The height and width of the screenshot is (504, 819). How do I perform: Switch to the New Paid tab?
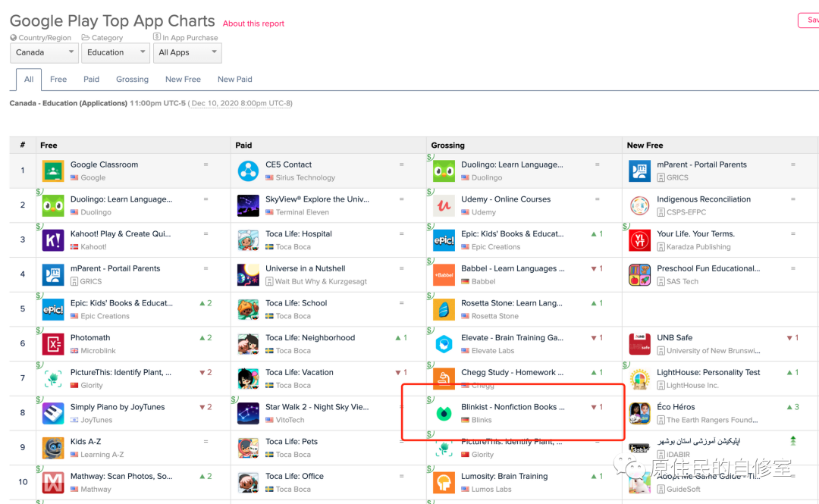tap(235, 80)
